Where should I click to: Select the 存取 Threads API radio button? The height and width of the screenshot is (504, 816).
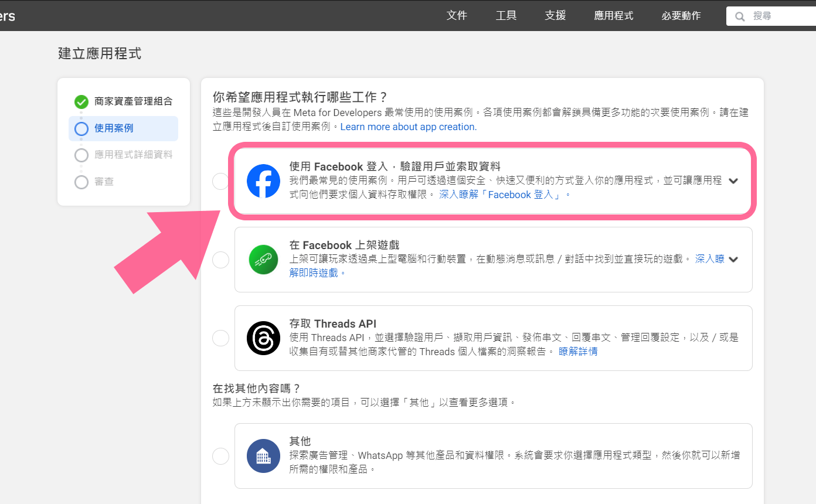pyautogui.click(x=220, y=338)
